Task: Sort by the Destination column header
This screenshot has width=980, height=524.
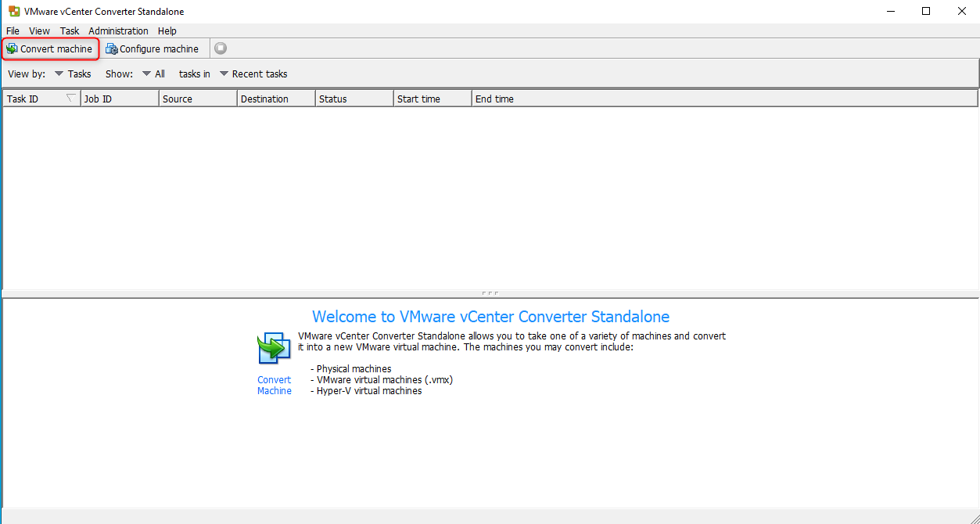Action: pyautogui.click(x=276, y=99)
